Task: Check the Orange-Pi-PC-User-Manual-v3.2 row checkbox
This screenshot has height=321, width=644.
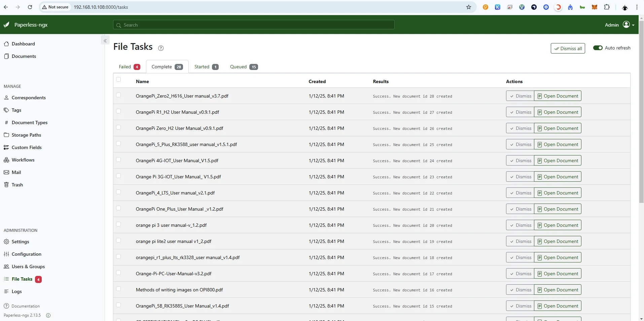Action: pos(118,273)
